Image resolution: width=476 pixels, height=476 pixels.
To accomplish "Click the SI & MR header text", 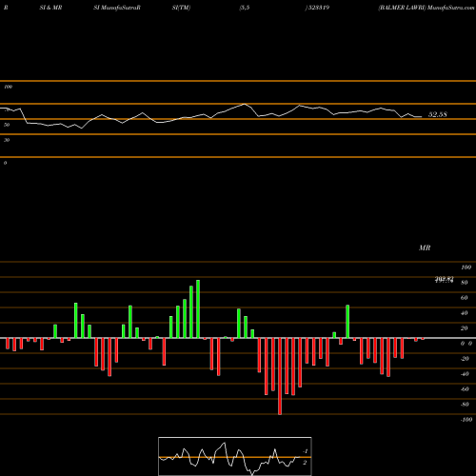I will click(50, 8).
